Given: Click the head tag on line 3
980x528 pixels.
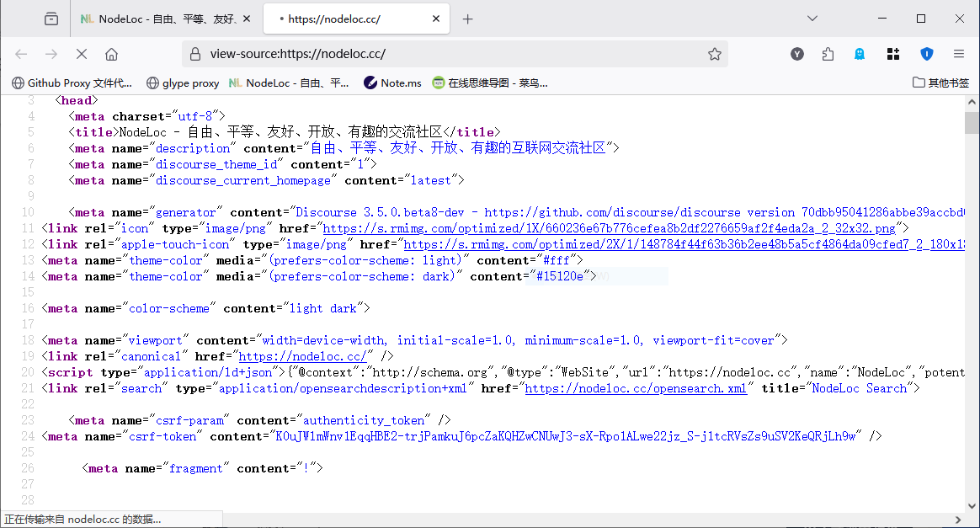Looking at the screenshot, I should (x=77, y=100).
